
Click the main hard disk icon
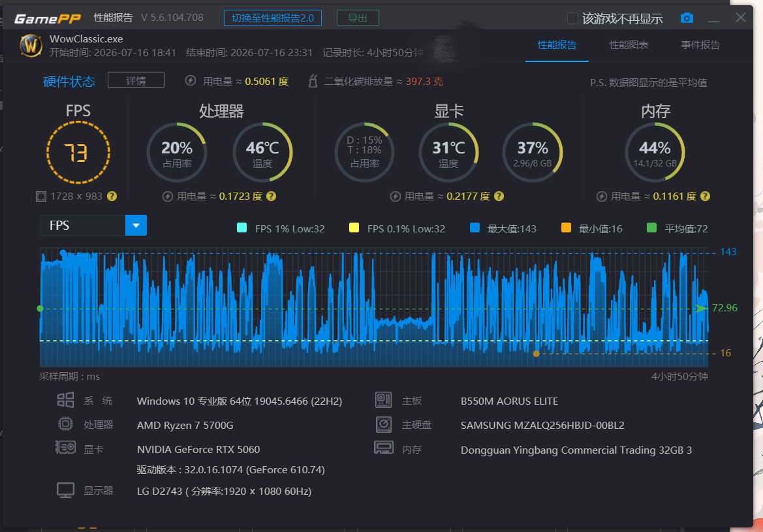coord(383,424)
